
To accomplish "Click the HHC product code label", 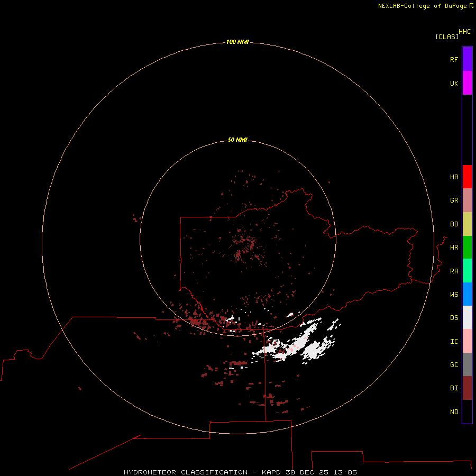I will pyautogui.click(x=464, y=32).
